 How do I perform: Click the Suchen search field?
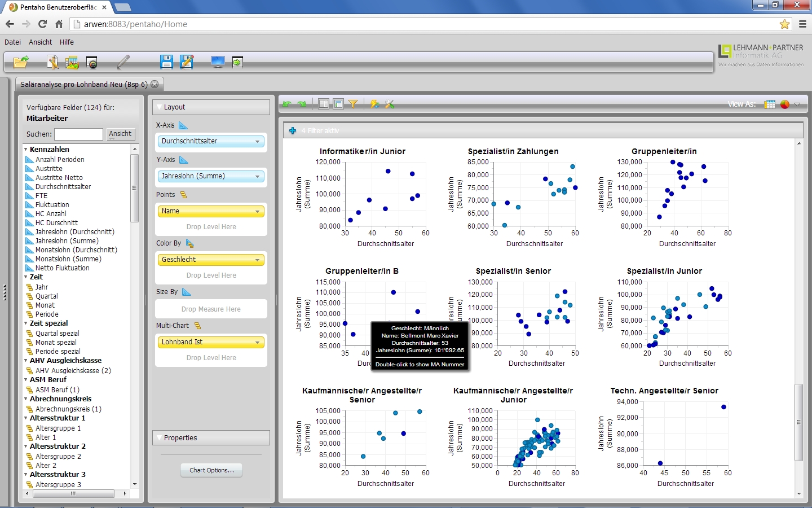[x=78, y=134]
